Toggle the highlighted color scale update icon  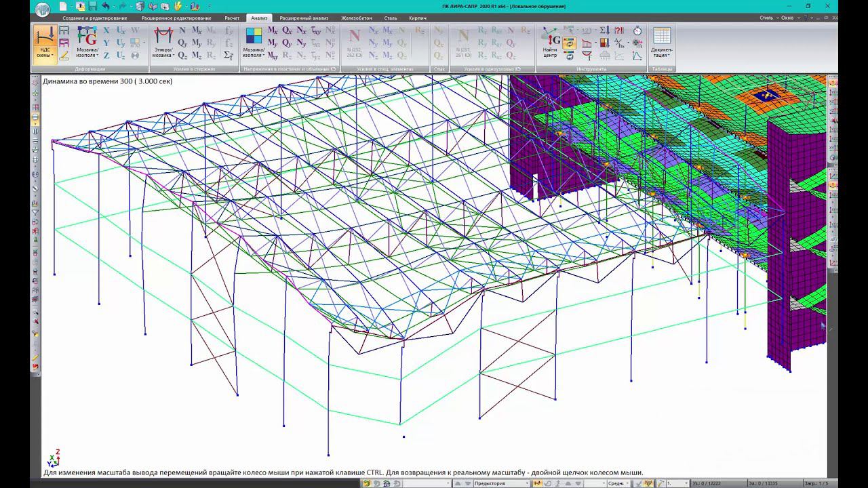click(x=569, y=43)
